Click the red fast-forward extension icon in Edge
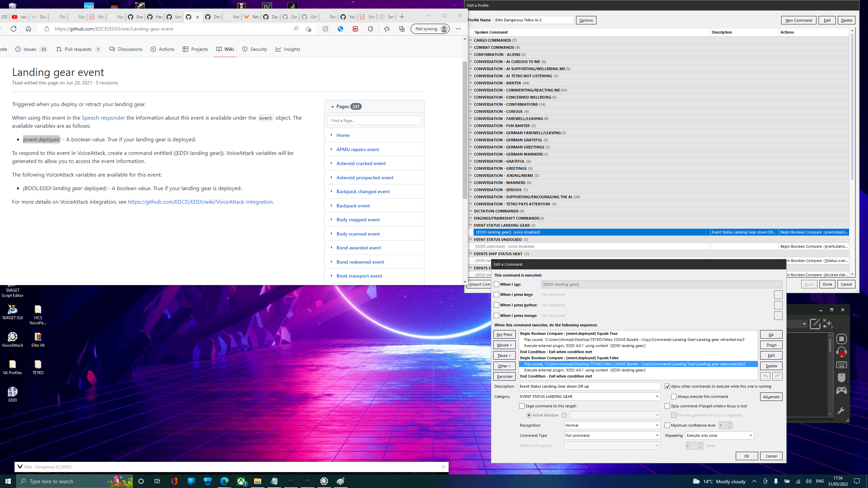The height and width of the screenshot is (488, 868). [x=355, y=29]
